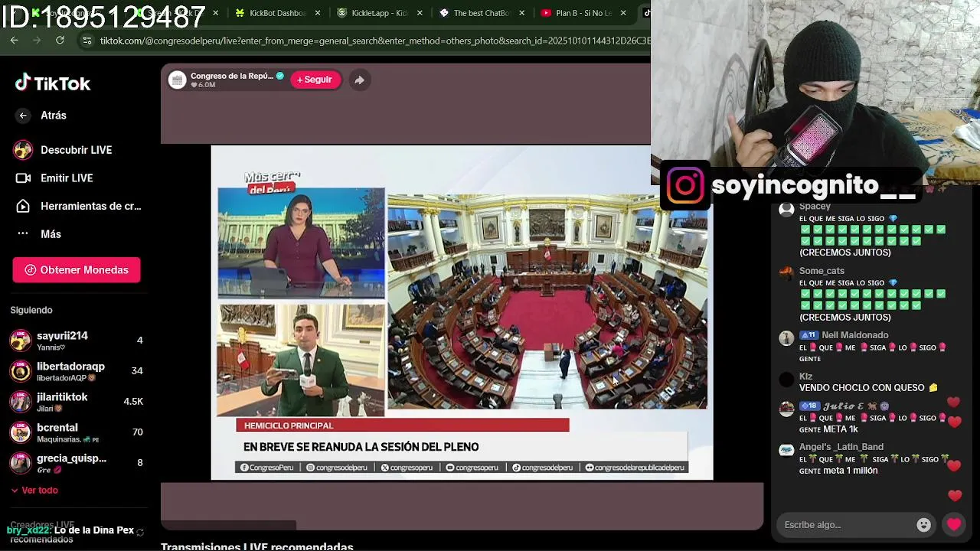Switch to the KickBot Dashboard tab
The height and width of the screenshot is (551, 980).
(277, 13)
